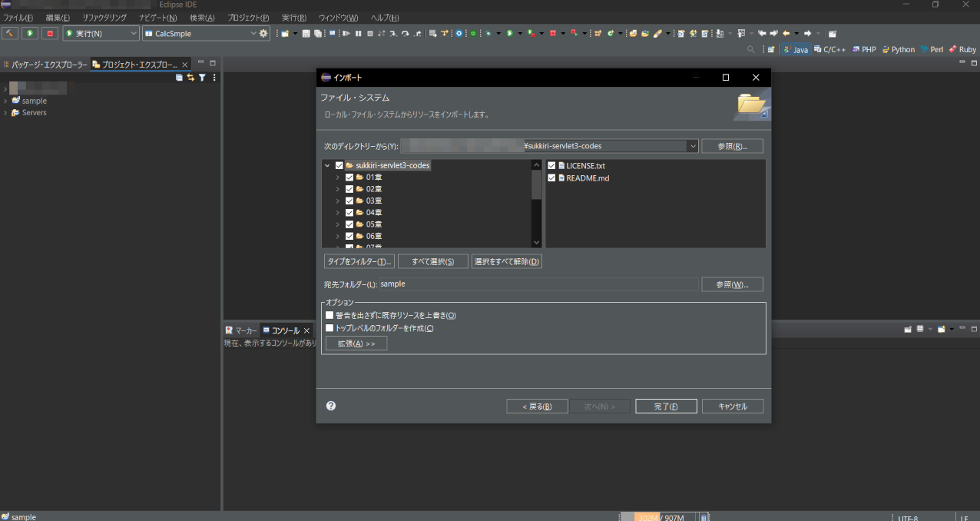Image resolution: width=980 pixels, height=521 pixels.
Task: Switch to the Perl perspective
Action: pyautogui.click(x=932, y=49)
